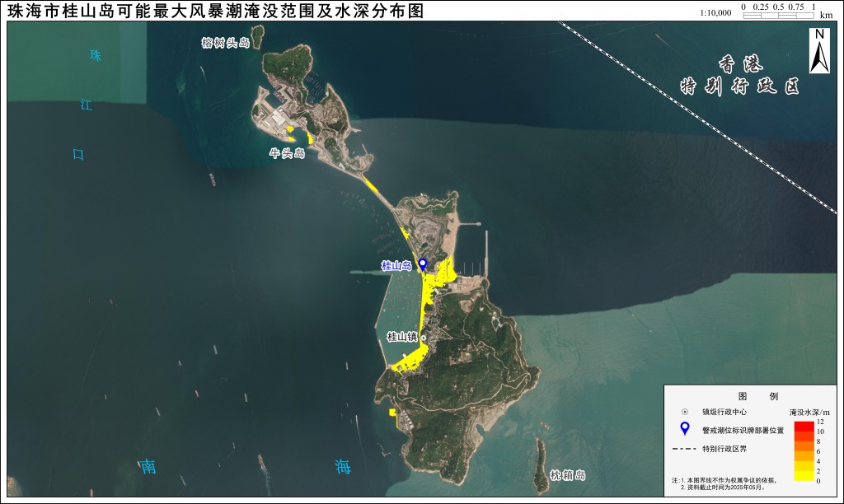Click the scale ratio text 1:10,000
Viewport: 844px width, 504px height.
point(715,13)
